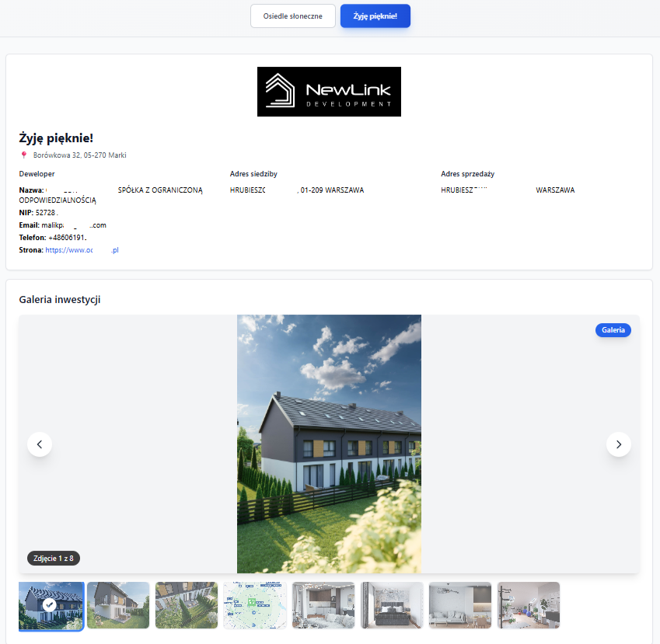The height and width of the screenshot is (644, 660).
Task: Select the second thumbnail, house corner view
Action: tap(118, 605)
